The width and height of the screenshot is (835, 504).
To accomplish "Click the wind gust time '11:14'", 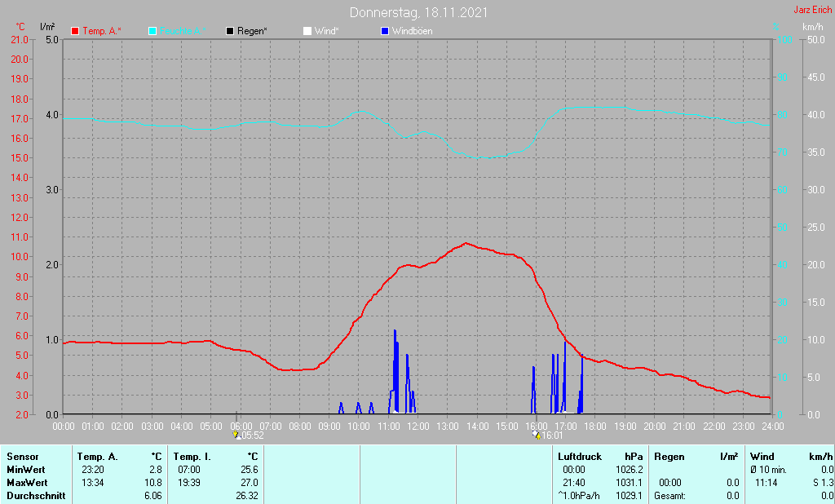I will coord(767,483).
